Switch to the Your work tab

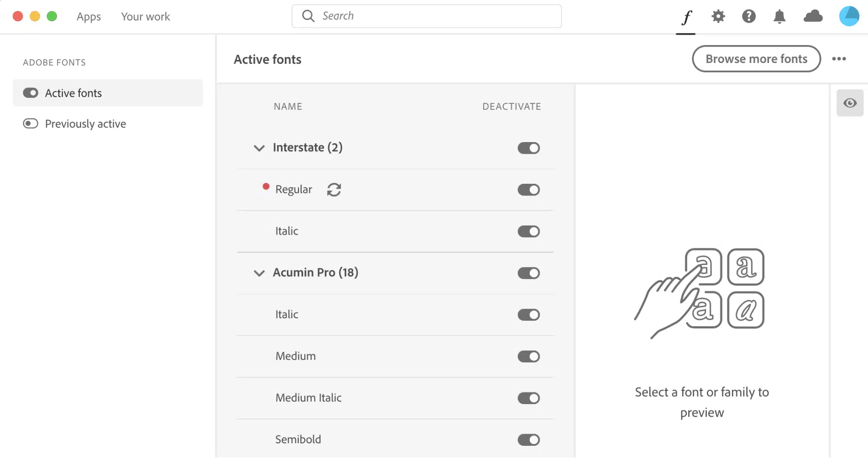click(x=145, y=17)
